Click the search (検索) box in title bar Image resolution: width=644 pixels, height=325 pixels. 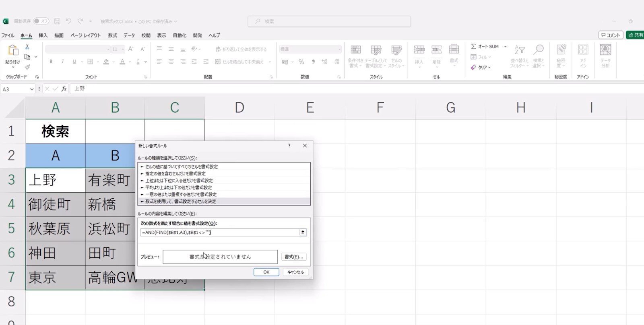point(329,21)
